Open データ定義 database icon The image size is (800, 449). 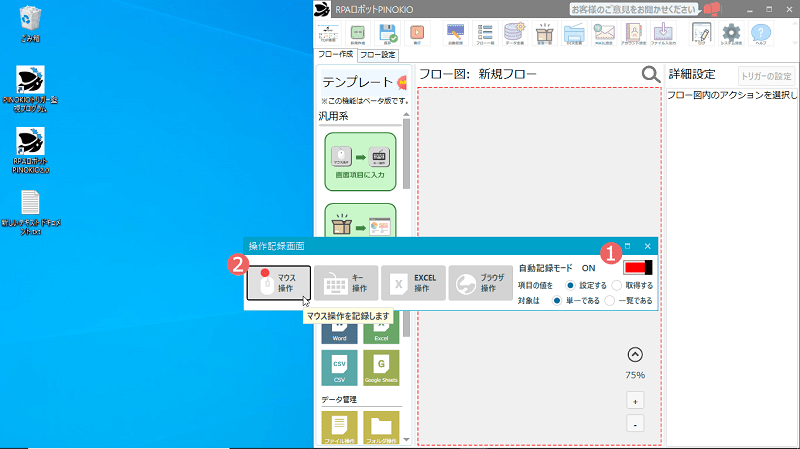pos(514,34)
